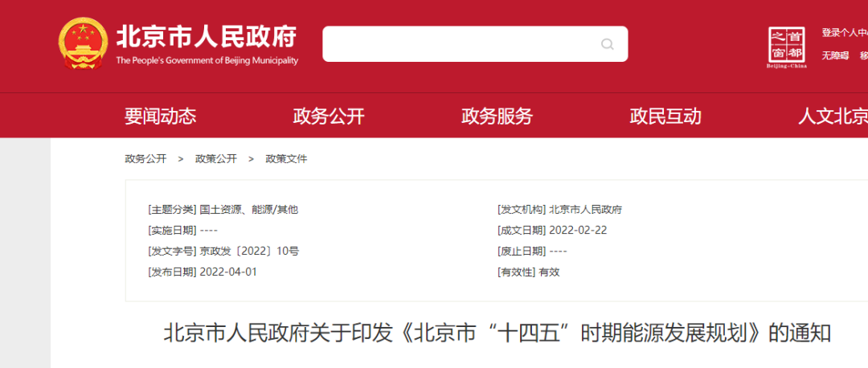Go to 政策公开 in the breadcrumb
The height and width of the screenshot is (368, 868).
[216, 159]
